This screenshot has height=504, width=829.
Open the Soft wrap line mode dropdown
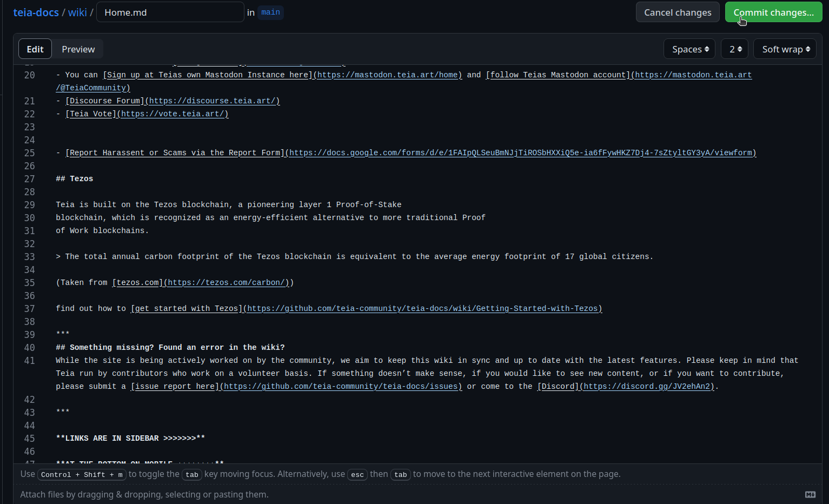coord(785,49)
